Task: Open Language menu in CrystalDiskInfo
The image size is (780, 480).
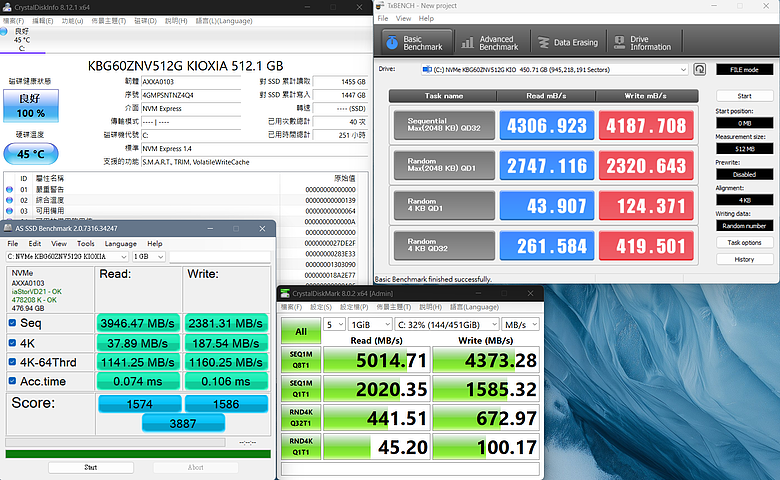Action: (224, 21)
